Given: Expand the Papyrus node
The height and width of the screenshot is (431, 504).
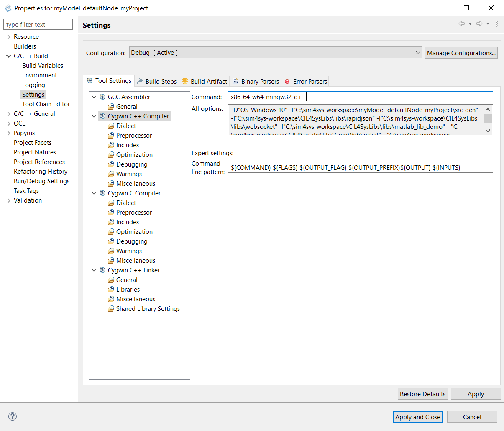Looking at the screenshot, I should [x=9, y=133].
